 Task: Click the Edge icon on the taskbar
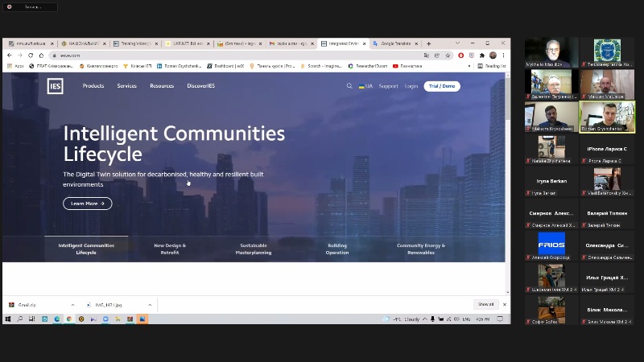click(56, 319)
